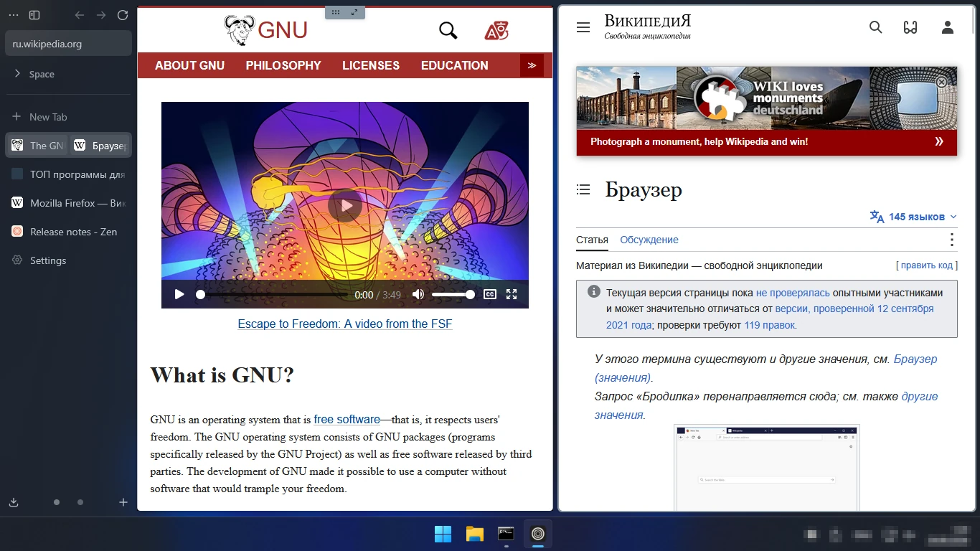Open the Zen browser three-dots menu
Viewport: 980px width, 551px height.
coord(14,15)
